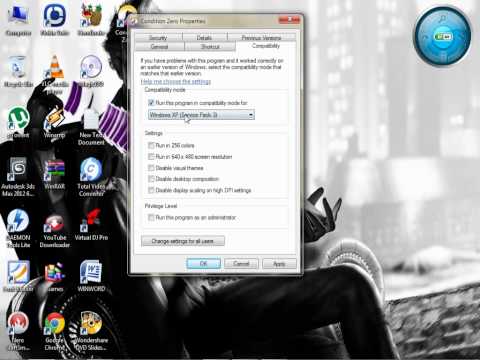Open the pineapple-character desktop shortcut
This screenshot has width=480, height=360.
coord(91,19)
